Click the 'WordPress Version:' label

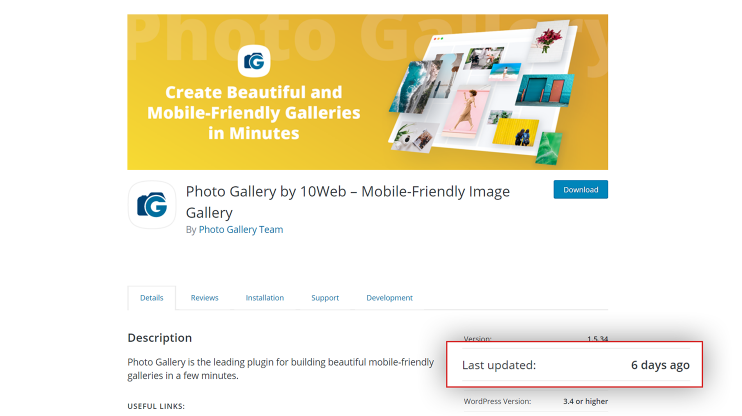tap(497, 401)
